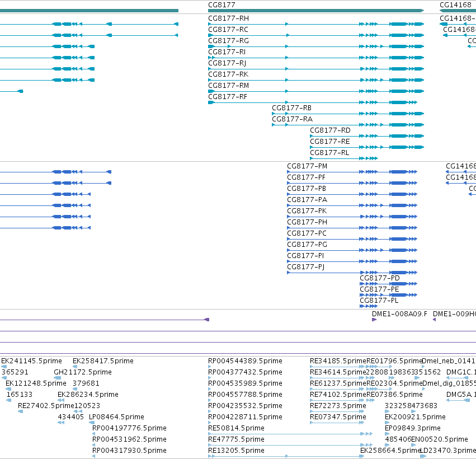Open EST GH21172.5prime

click(83, 372)
